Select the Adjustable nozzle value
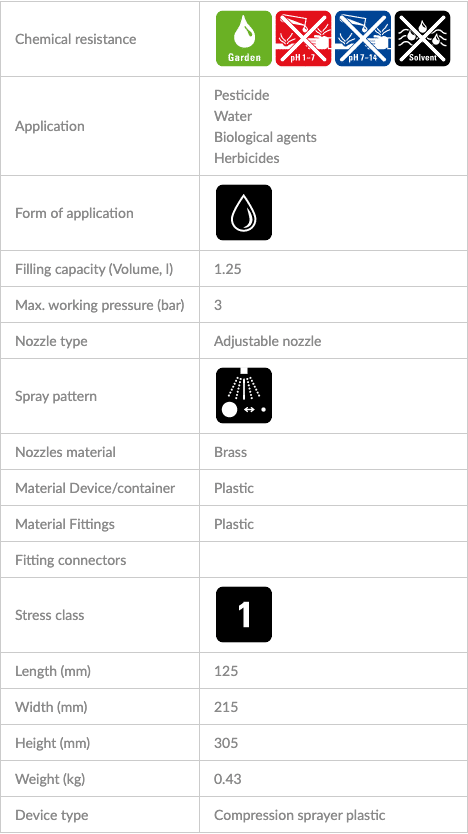This screenshot has width=468, height=834. tap(268, 341)
